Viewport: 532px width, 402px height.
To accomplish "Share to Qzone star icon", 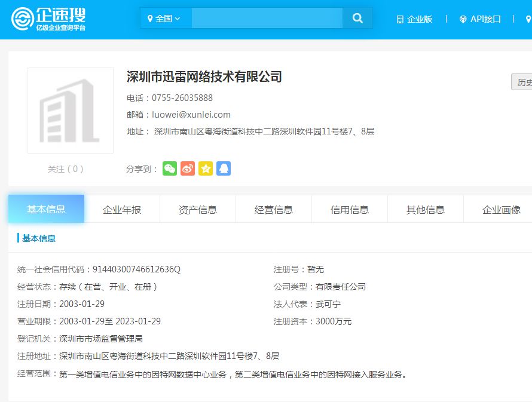I will click(x=206, y=169).
